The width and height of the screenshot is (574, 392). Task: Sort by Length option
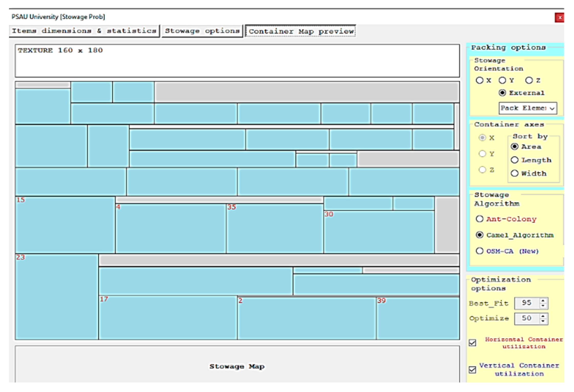(x=514, y=160)
